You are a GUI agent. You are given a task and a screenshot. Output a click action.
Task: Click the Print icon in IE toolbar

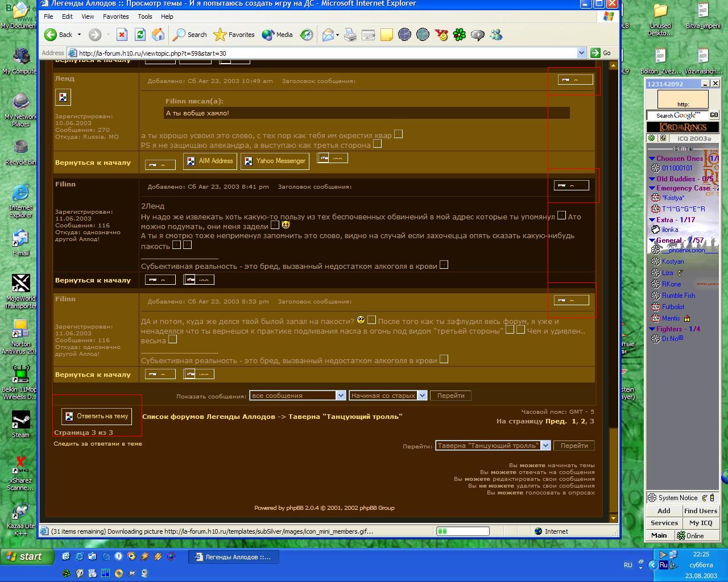[x=350, y=35]
